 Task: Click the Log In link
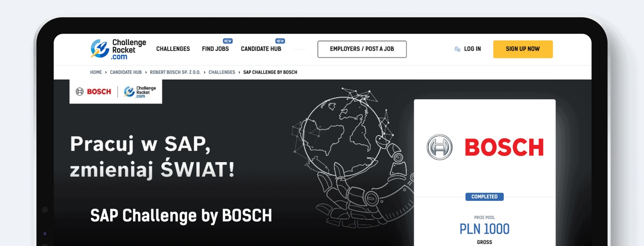pos(473,49)
